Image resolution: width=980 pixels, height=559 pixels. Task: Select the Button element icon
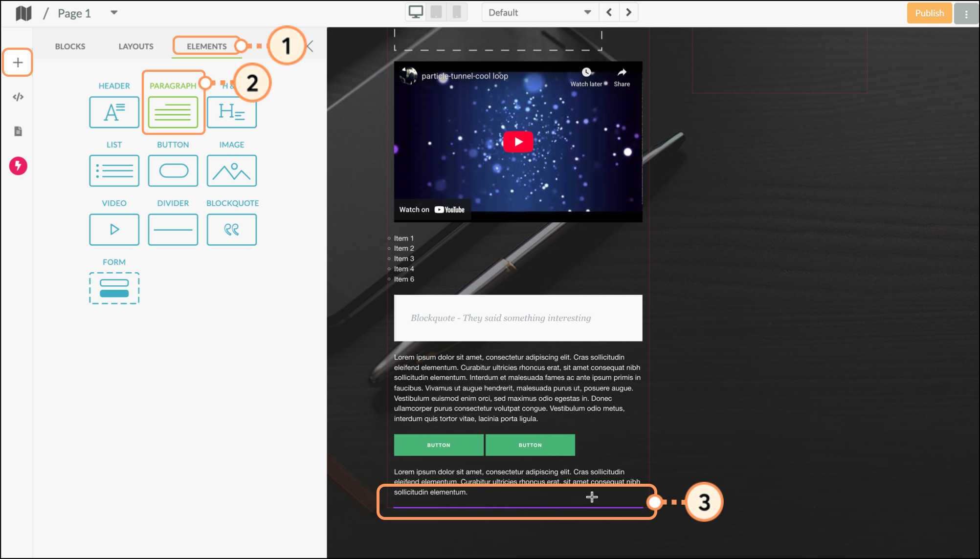[173, 171]
